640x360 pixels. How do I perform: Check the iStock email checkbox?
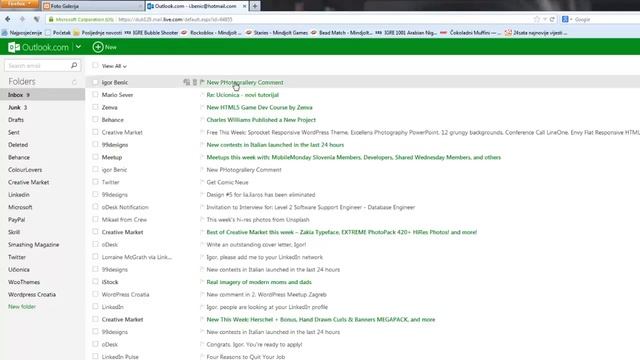tap(95, 282)
